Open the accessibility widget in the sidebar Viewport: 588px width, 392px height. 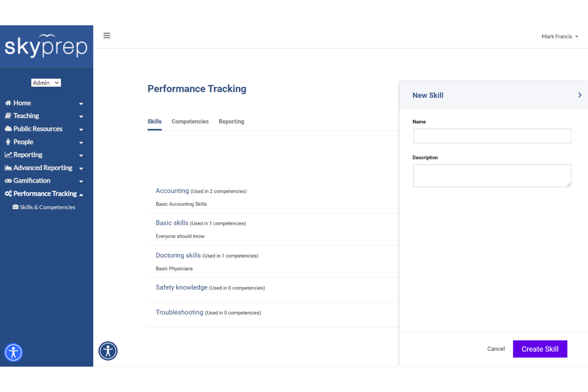coord(13,352)
